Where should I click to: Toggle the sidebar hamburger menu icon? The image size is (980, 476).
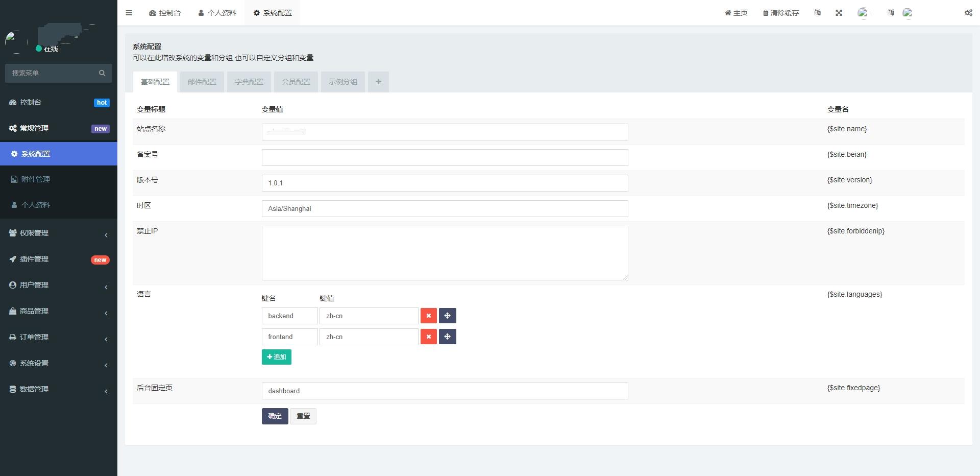click(129, 13)
